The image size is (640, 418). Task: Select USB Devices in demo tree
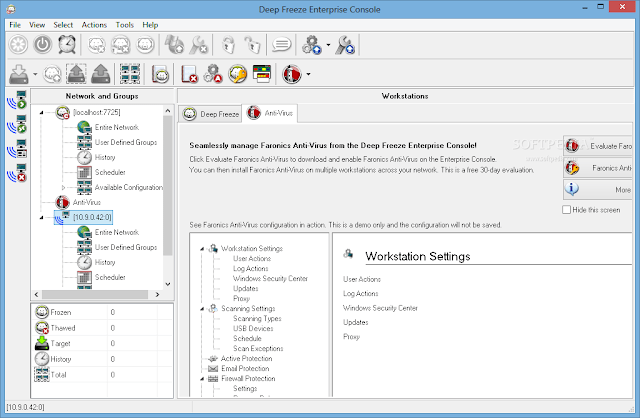(x=253, y=329)
